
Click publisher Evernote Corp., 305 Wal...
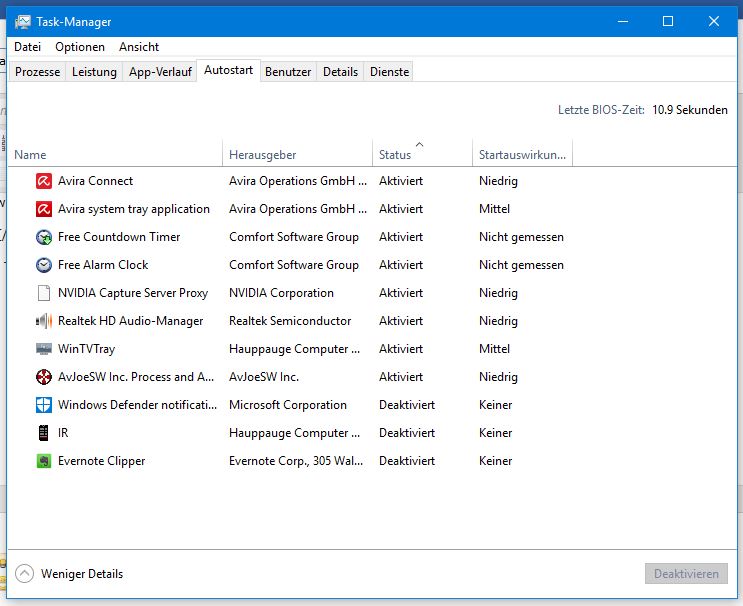[x=296, y=461]
